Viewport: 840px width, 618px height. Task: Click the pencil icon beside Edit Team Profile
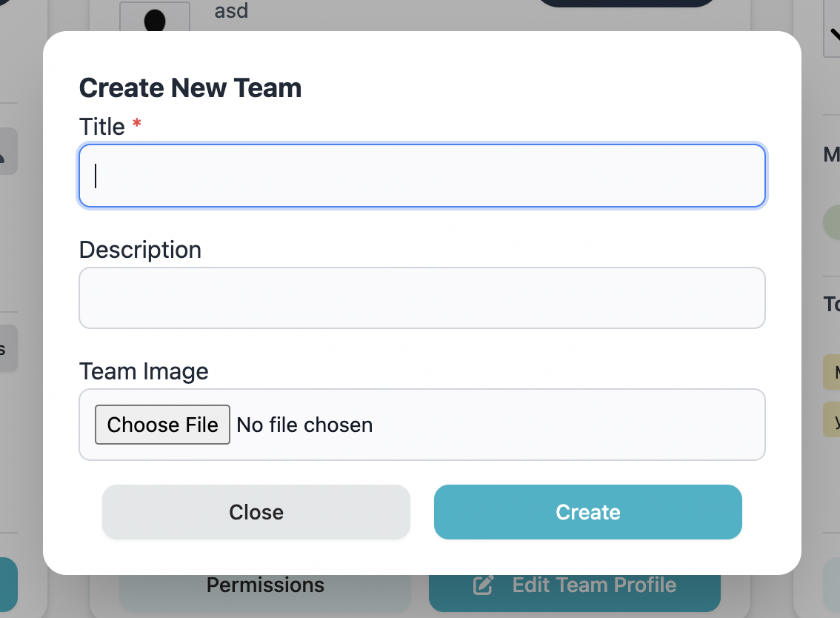483,585
